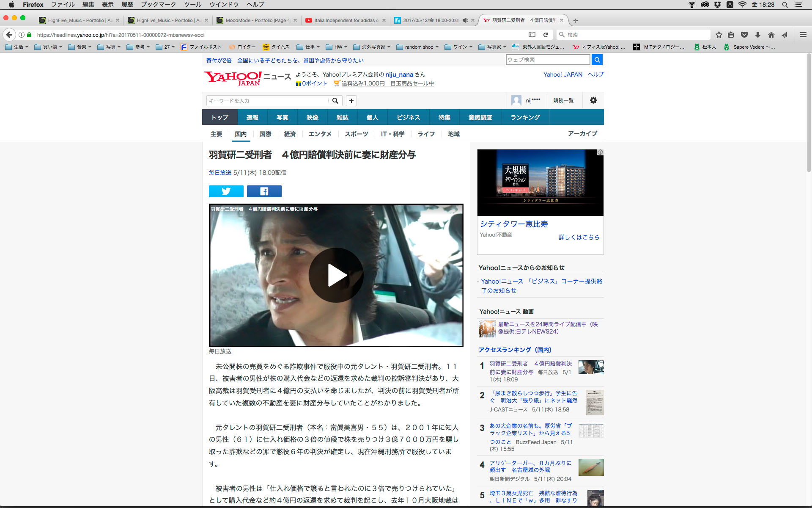The image size is (812, 508).
Task: Share the article on Facebook
Action: (264, 191)
